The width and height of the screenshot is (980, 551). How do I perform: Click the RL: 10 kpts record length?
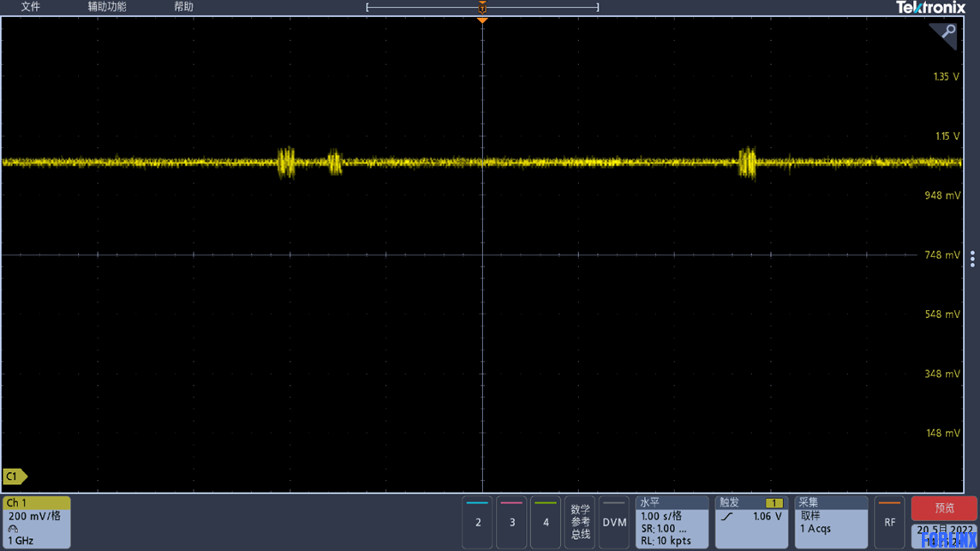click(x=666, y=541)
